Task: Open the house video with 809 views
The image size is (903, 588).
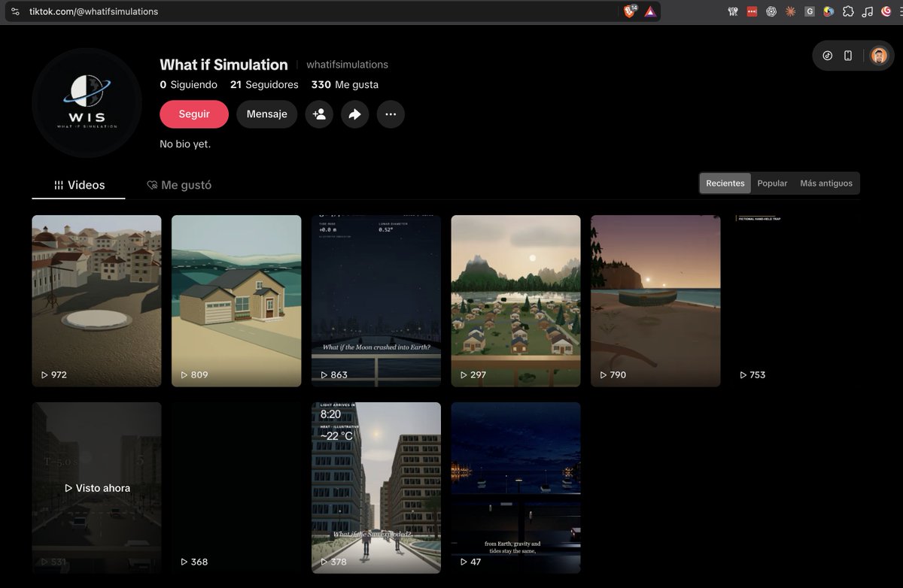Action: click(236, 301)
